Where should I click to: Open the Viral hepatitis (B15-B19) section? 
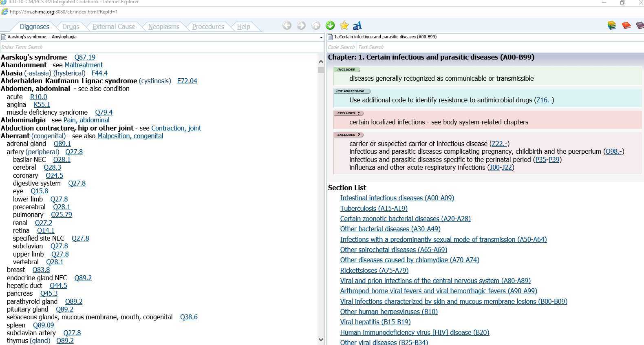(375, 322)
